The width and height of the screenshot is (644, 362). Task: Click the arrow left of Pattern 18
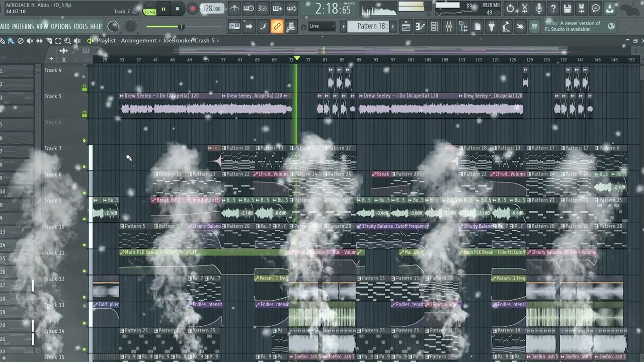point(344,27)
